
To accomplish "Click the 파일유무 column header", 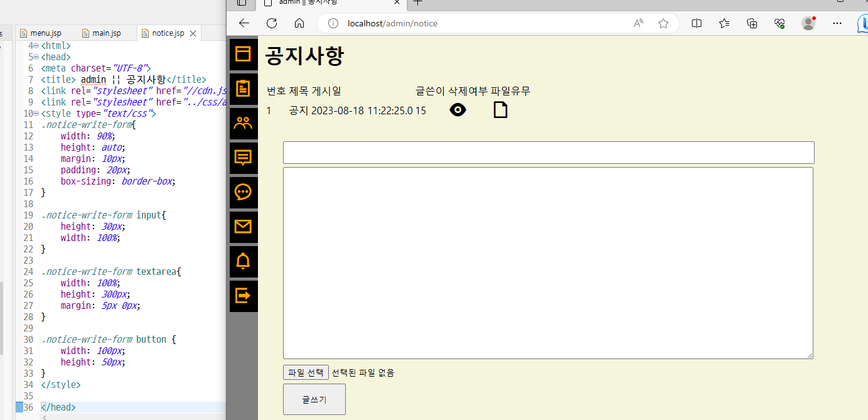I will [510, 91].
